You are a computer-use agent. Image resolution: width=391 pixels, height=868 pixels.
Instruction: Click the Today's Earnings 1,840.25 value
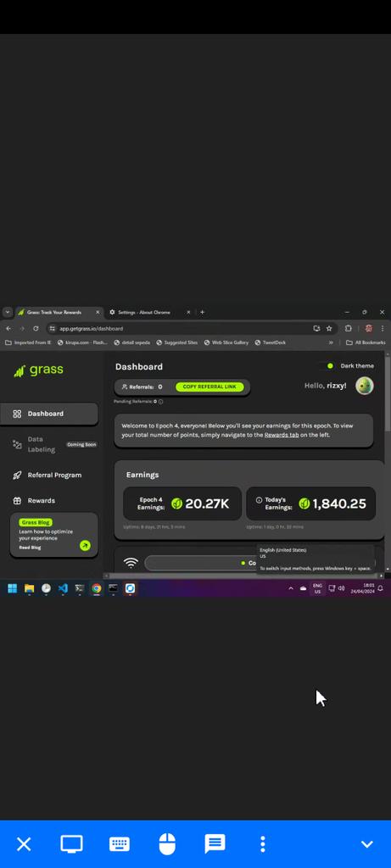coord(339,504)
